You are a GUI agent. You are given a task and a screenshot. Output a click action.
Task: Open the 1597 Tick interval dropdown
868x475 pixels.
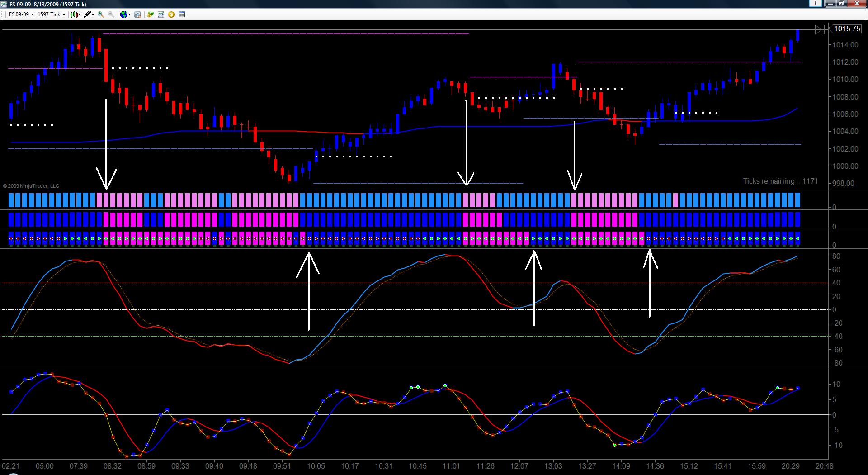tap(51, 14)
